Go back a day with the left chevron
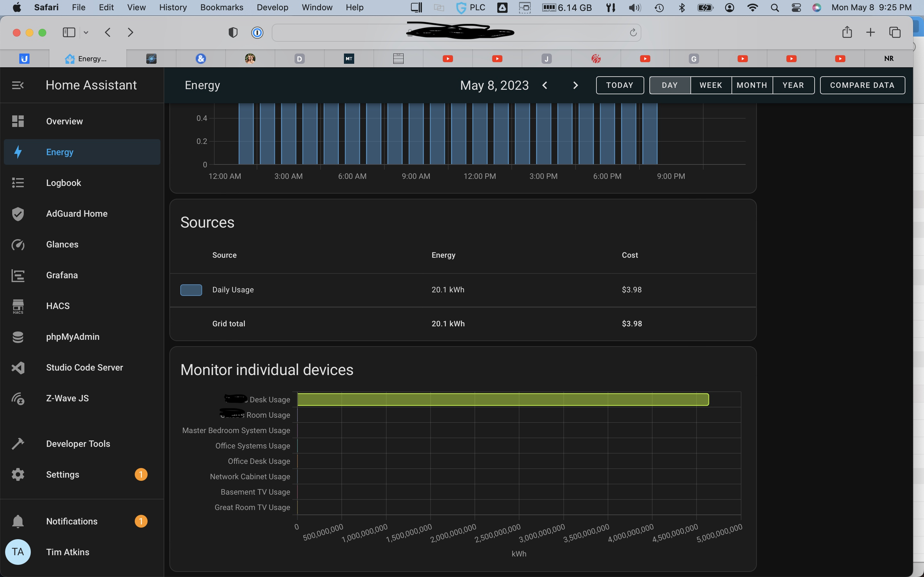Screen dimensions: 924x577 545,85
